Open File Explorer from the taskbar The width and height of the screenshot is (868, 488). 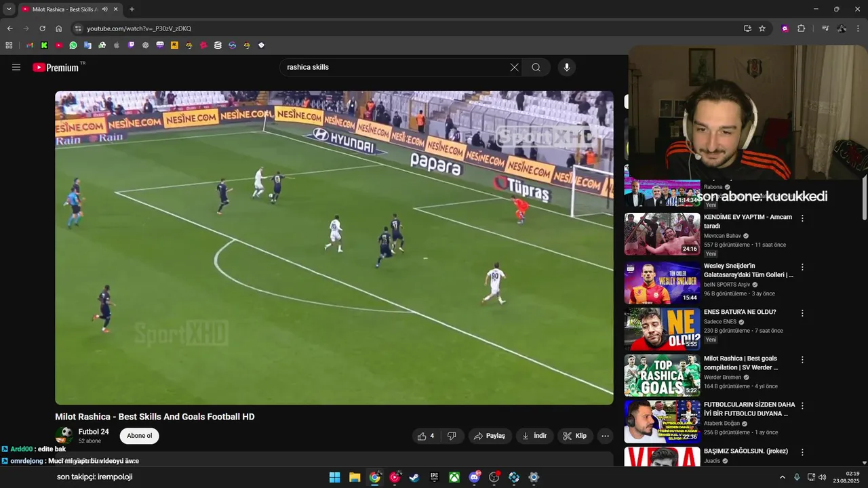[x=355, y=477]
